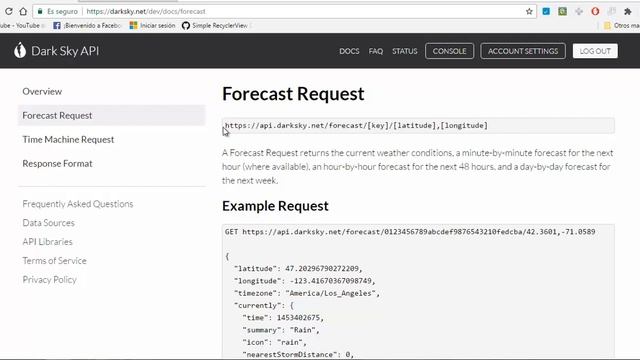Open Frequently Asked Questions link
This screenshot has height=360, width=640.
[78, 204]
